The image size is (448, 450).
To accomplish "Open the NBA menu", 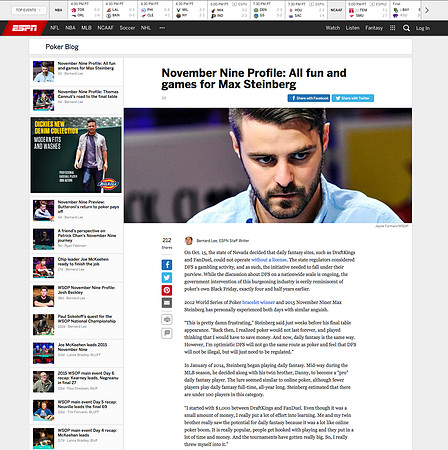I will coord(70,28).
